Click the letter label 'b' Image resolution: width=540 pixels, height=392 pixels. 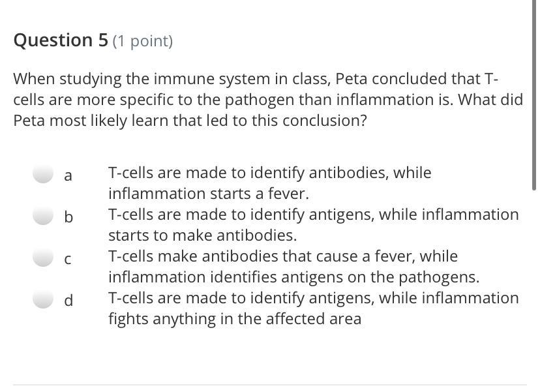tap(68, 217)
